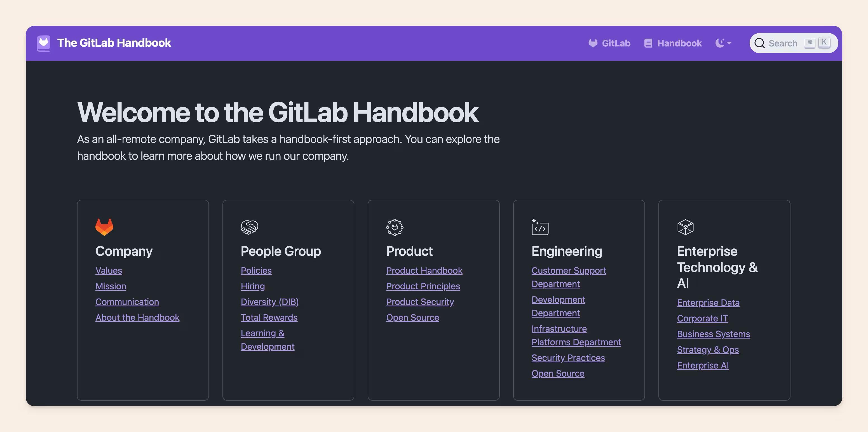The width and height of the screenshot is (868, 432).
Task: Open Business Systems link
Action: point(714,334)
